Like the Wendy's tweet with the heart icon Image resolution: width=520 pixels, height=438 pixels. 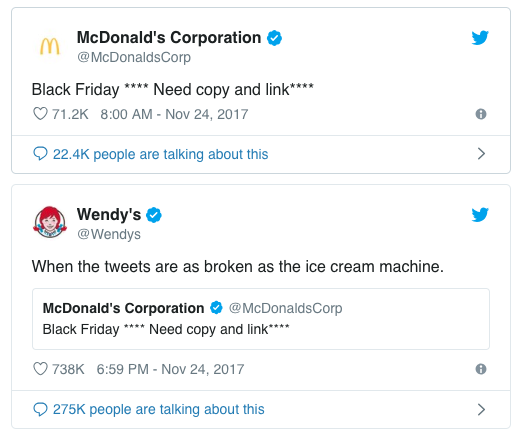click(x=40, y=369)
